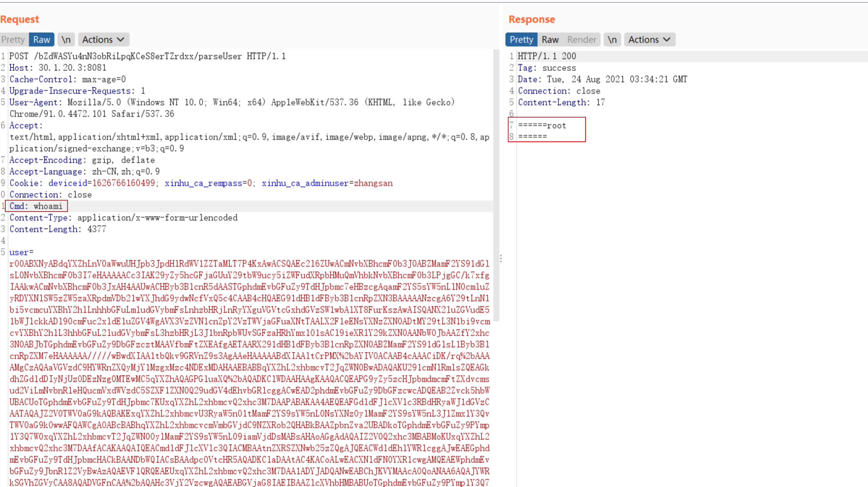Click the 'Cache-Control: max-age=0' header

67,79
